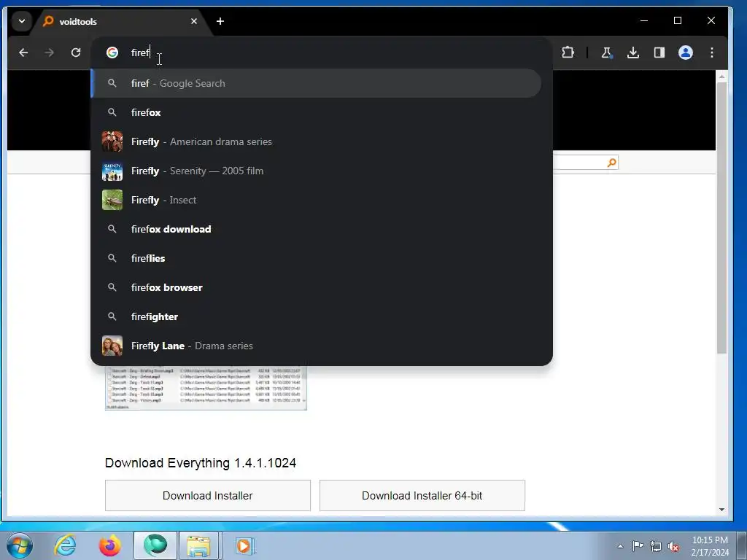Viewport: 747px width, 560px height.
Task: Choose the 'firefighter' suggestion
Action: click(x=317, y=316)
